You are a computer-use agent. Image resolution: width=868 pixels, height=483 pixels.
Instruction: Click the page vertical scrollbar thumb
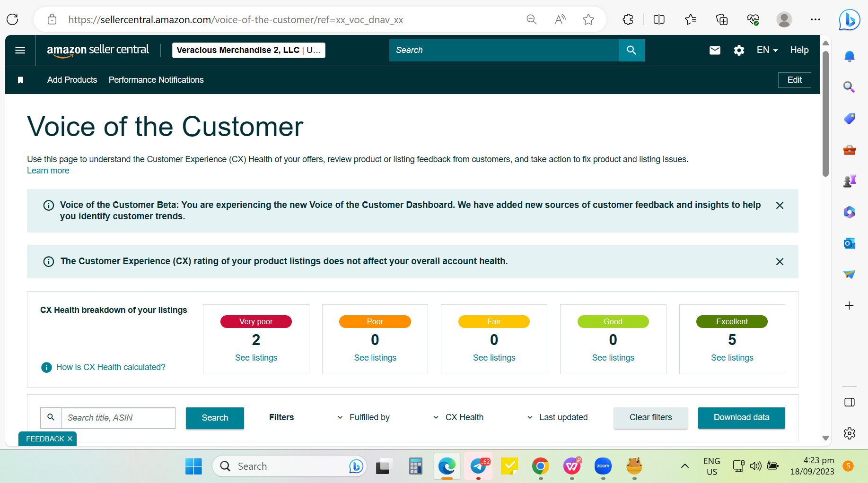pos(825,113)
